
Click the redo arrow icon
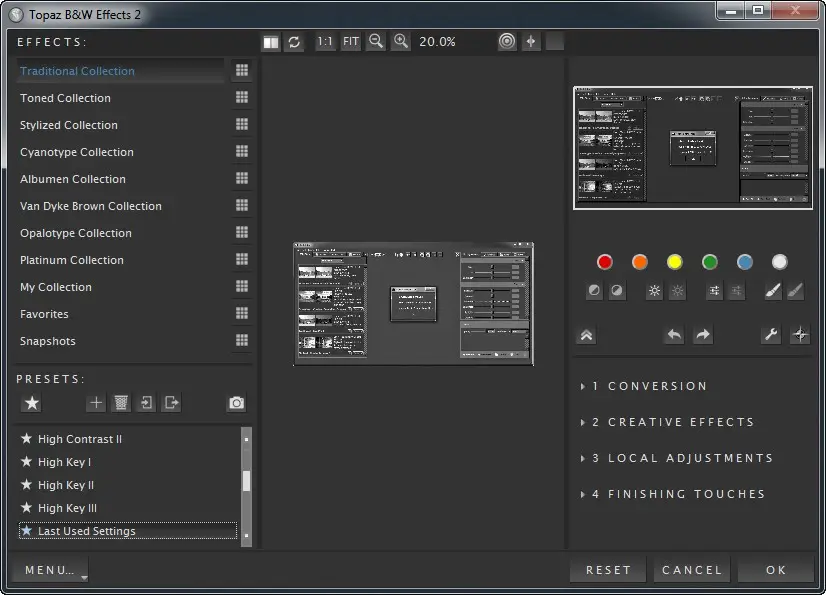(x=703, y=335)
